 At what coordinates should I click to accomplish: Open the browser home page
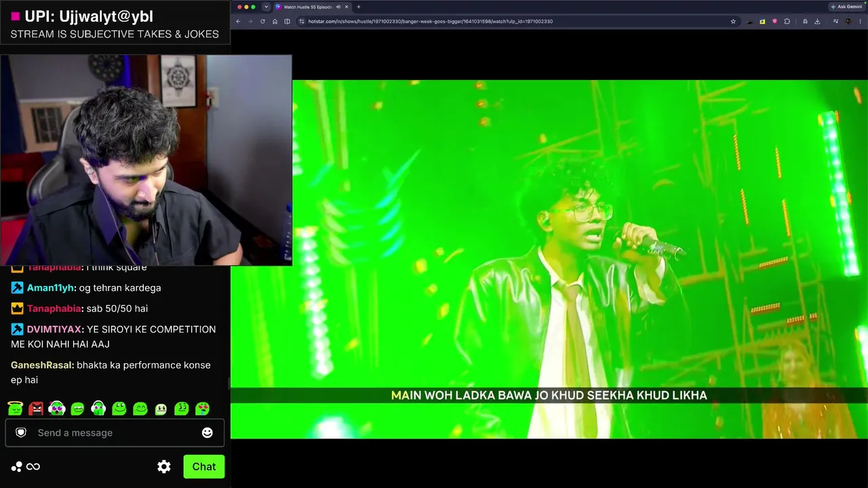pyautogui.click(x=275, y=21)
